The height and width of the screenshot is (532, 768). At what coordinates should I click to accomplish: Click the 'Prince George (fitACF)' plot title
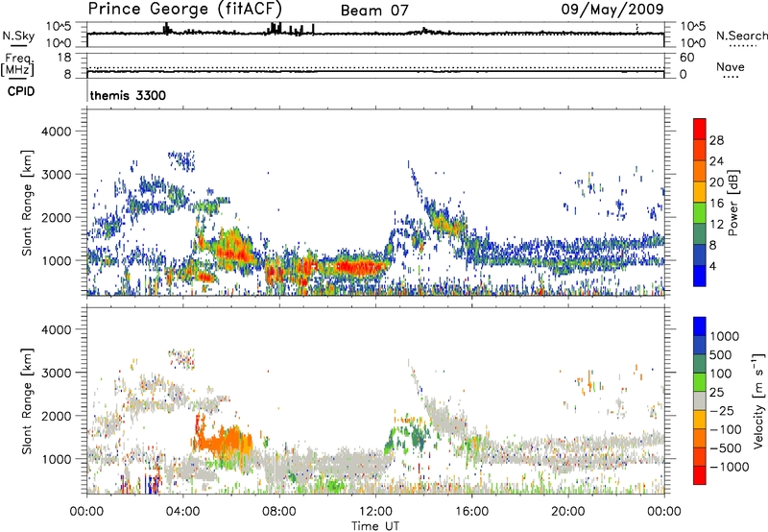tap(184, 9)
